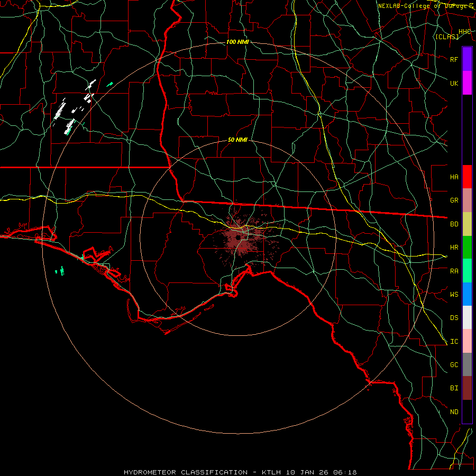The image size is (476, 476).
Task: Click the ND legend label
Action: click(454, 412)
